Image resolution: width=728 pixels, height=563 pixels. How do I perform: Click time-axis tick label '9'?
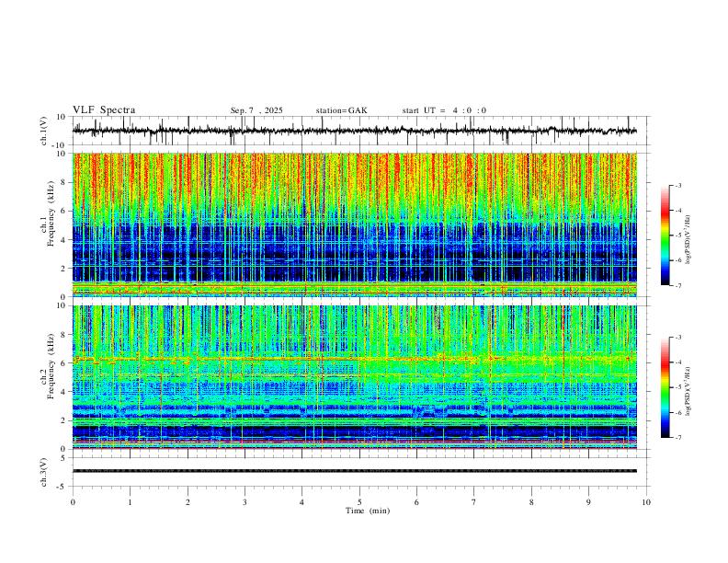coord(588,502)
